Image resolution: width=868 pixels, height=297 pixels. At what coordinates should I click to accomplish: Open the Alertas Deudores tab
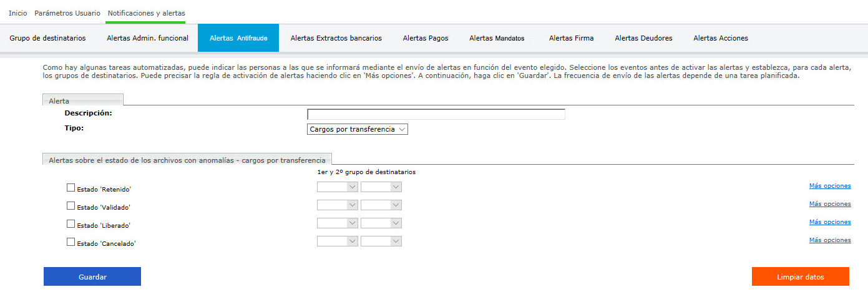coord(643,38)
